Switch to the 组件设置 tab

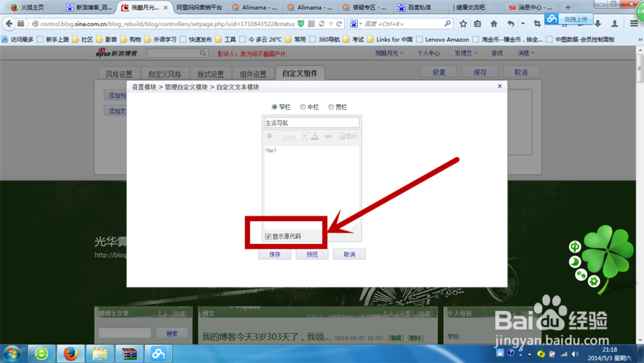click(x=253, y=74)
